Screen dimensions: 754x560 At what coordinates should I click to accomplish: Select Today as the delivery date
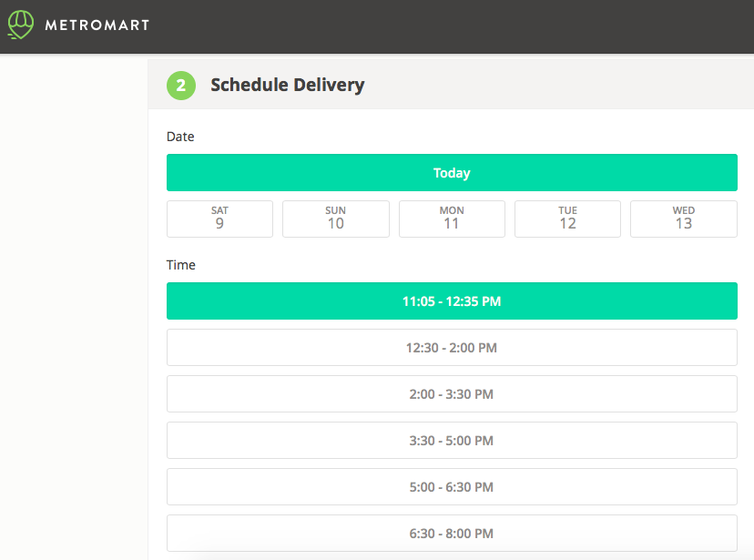click(x=452, y=173)
